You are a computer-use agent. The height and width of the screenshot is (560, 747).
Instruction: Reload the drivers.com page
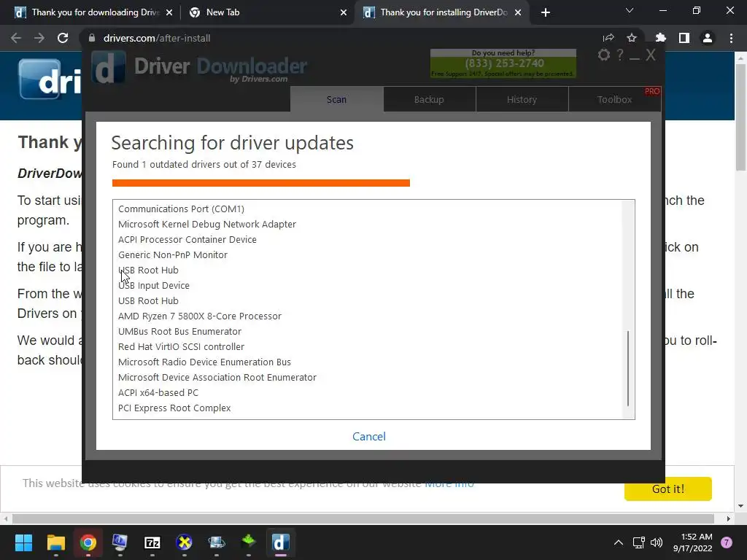click(63, 38)
